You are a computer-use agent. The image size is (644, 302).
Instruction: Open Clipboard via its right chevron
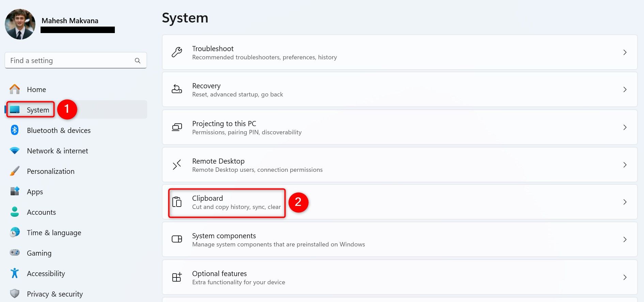625,202
